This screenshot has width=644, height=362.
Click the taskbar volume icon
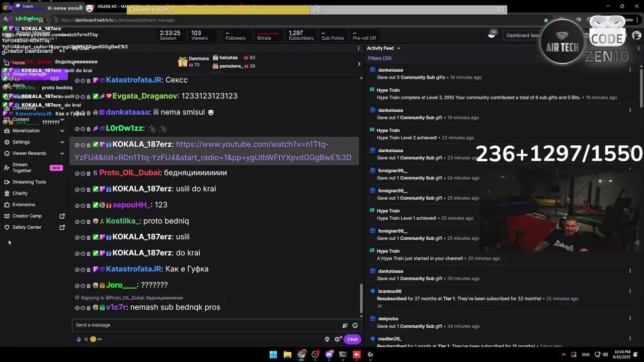click(605, 354)
